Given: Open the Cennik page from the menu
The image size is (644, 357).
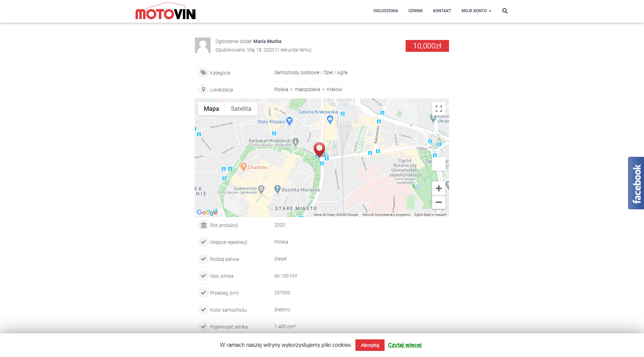Looking at the screenshot, I should click(415, 10).
